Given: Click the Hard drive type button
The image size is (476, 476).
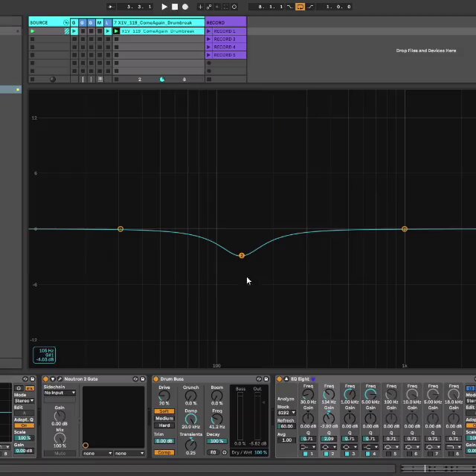Looking at the screenshot, I should (x=164, y=425).
